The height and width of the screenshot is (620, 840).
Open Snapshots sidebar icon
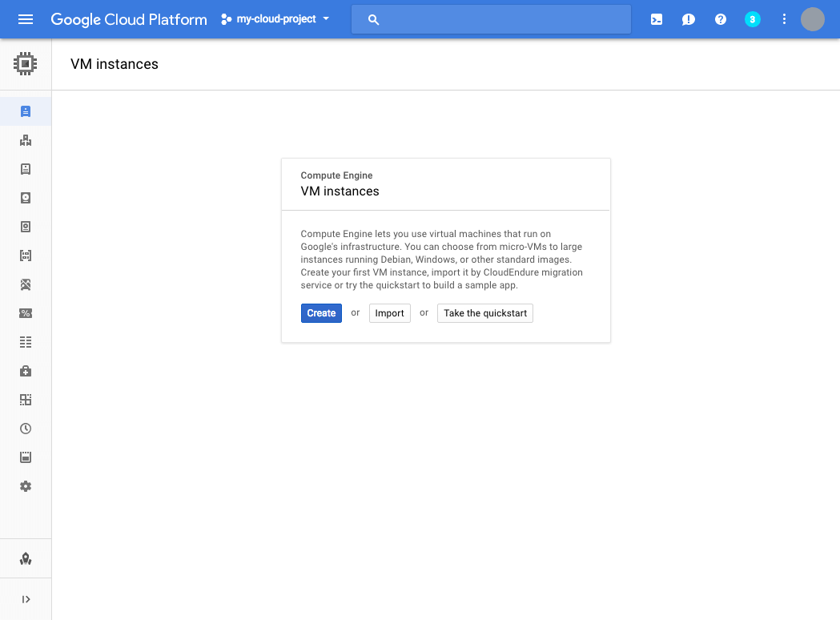pos(25,227)
